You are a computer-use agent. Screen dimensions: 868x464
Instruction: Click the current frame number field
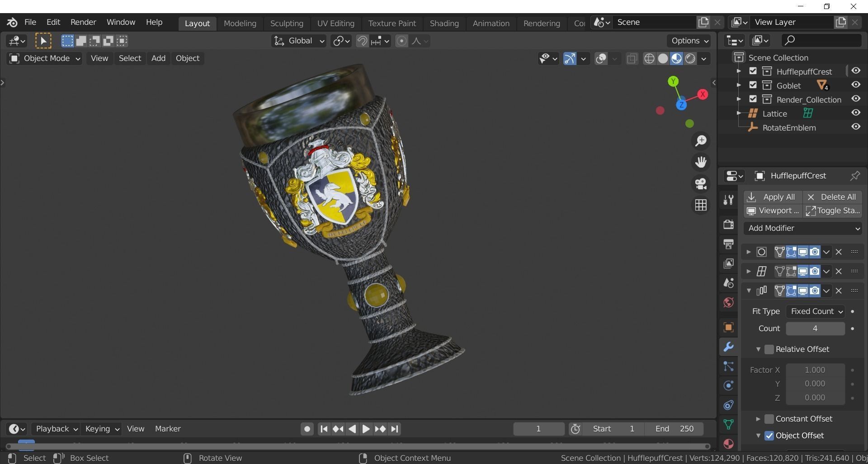pyautogui.click(x=538, y=429)
